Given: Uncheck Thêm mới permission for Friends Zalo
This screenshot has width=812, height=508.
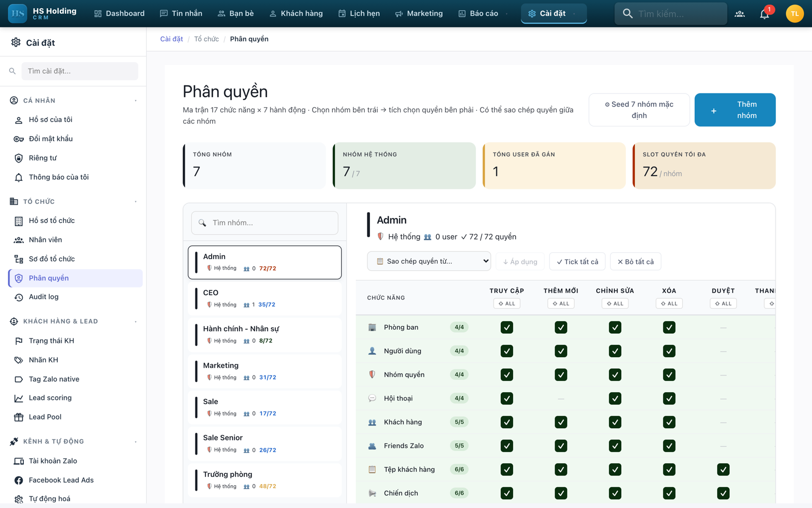Looking at the screenshot, I should pyautogui.click(x=561, y=446).
